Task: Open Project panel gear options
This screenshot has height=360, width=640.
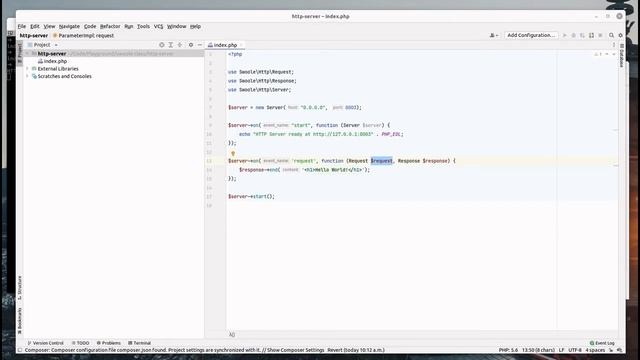Action: (191, 45)
